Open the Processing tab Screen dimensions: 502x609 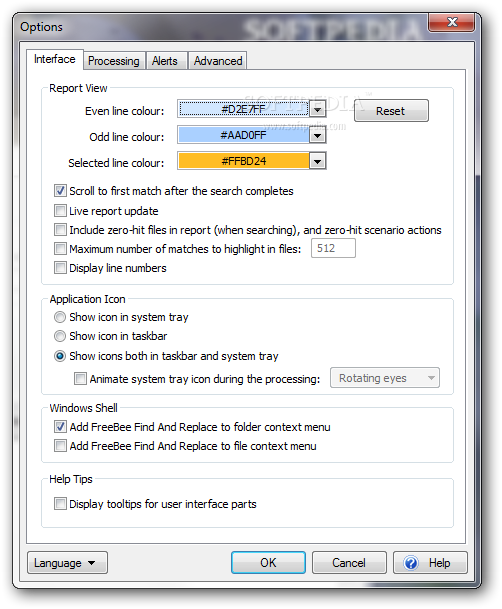point(114,61)
